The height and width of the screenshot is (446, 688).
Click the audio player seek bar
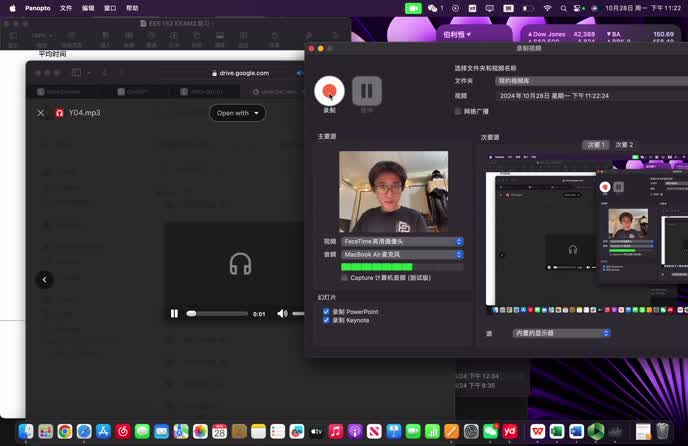(217, 313)
